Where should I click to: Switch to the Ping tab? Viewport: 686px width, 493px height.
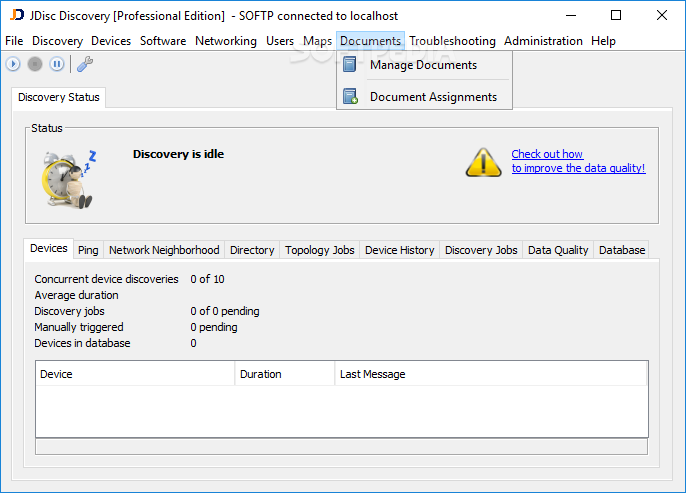coord(88,250)
